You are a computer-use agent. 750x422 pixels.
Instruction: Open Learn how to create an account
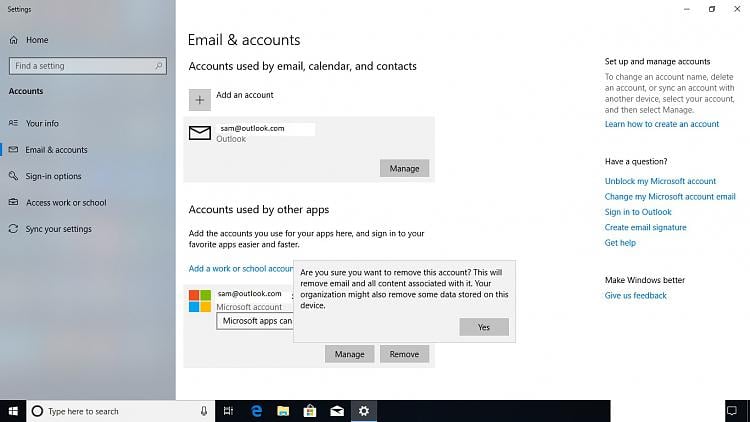coord(662,124)
